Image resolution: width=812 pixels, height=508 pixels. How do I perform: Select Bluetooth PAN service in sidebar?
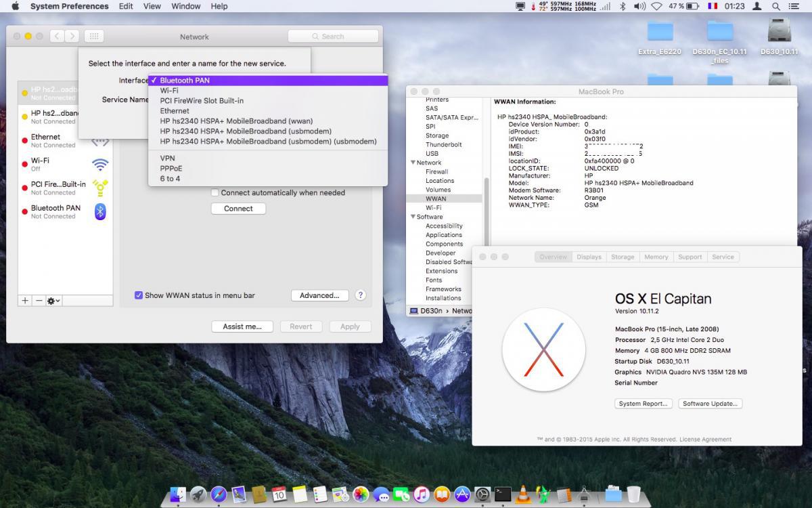pos(66,211)
